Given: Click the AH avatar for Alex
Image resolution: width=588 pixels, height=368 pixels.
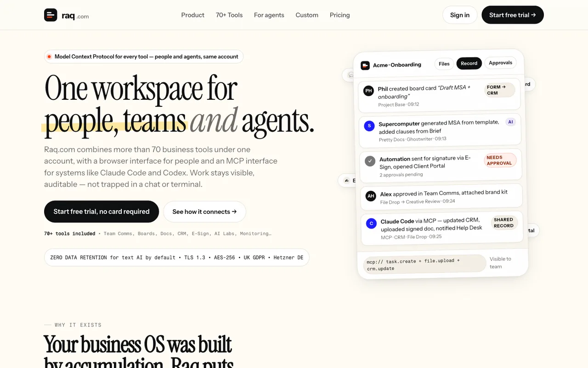Looking at the screenshot, I should [371, 196].
